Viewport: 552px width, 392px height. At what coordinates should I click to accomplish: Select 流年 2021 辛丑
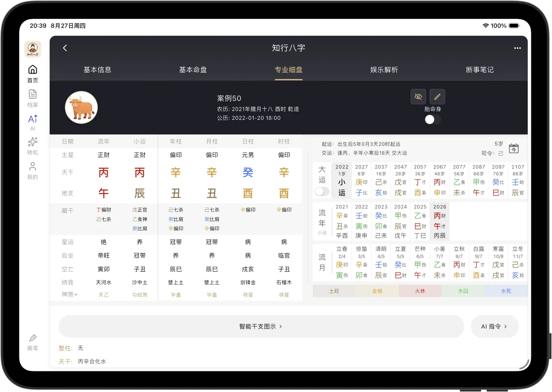click(342, 221)
